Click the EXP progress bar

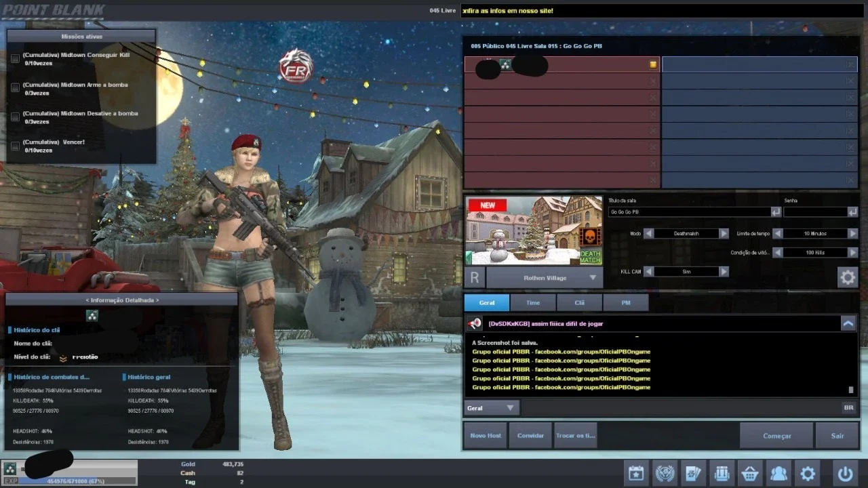77,481
